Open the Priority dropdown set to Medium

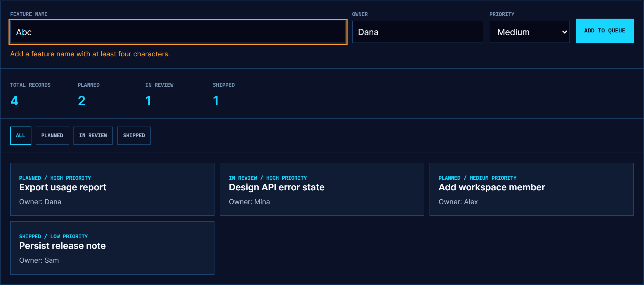529,32
